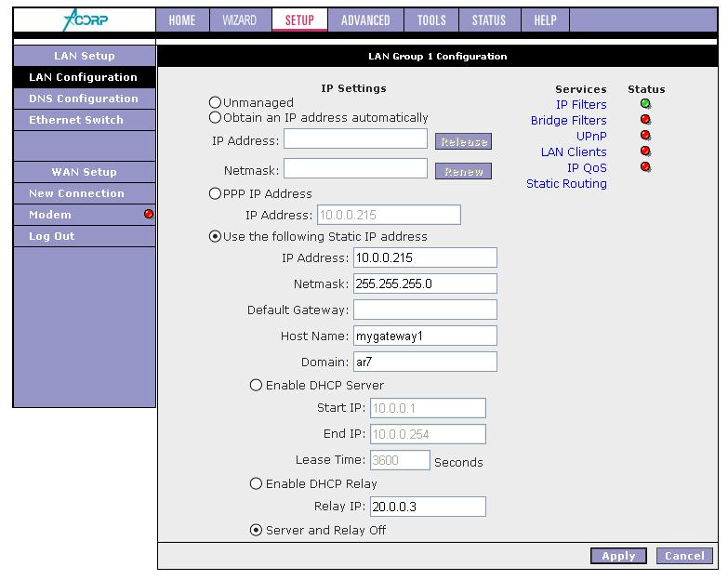728x580 pixels.
Task: Open the Modem sidebar item
Action: pyautogui.click(x=85, y=215)
